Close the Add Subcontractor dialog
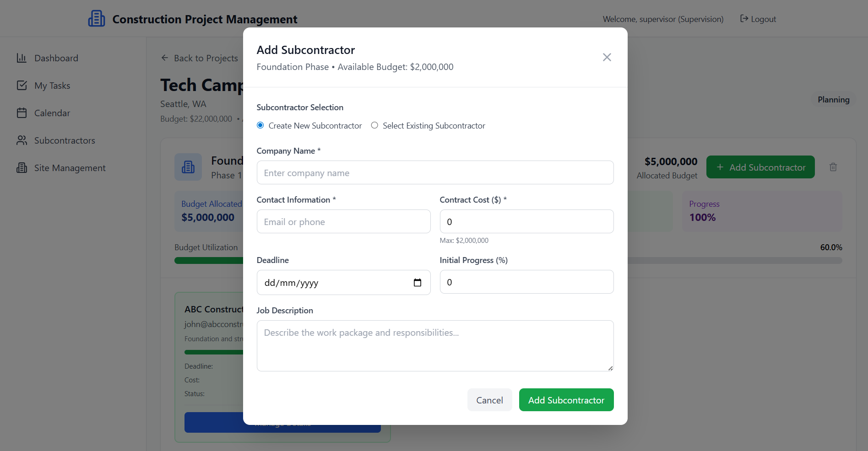 tap(607, 57)
